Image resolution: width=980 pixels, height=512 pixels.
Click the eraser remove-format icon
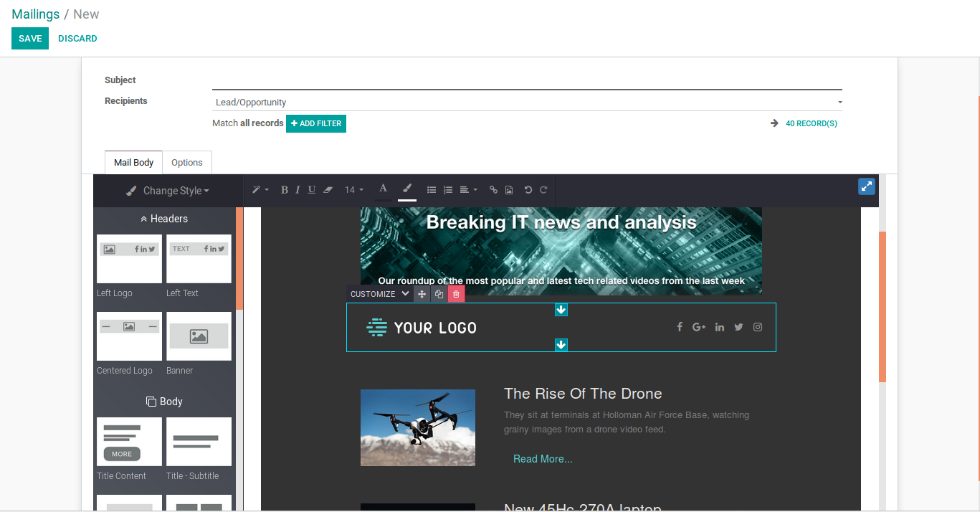coord(328,190)
